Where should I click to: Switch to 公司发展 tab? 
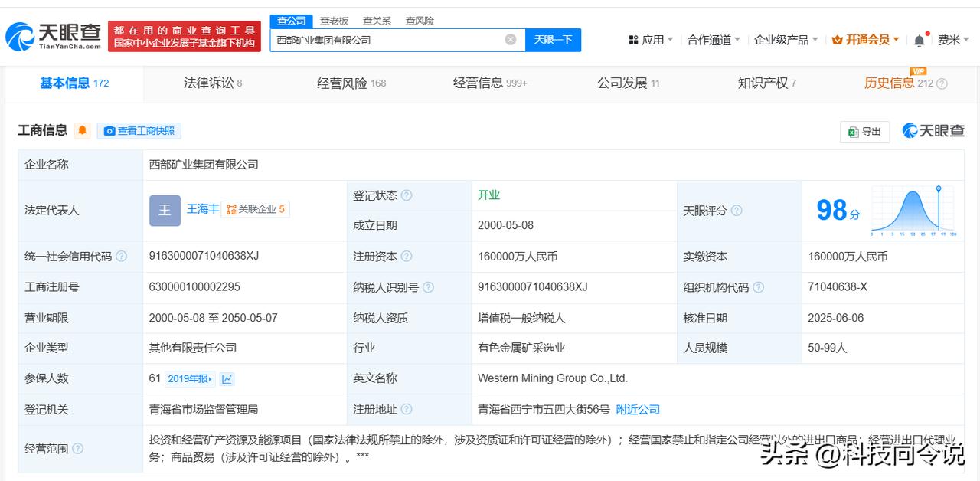[629, 83]
